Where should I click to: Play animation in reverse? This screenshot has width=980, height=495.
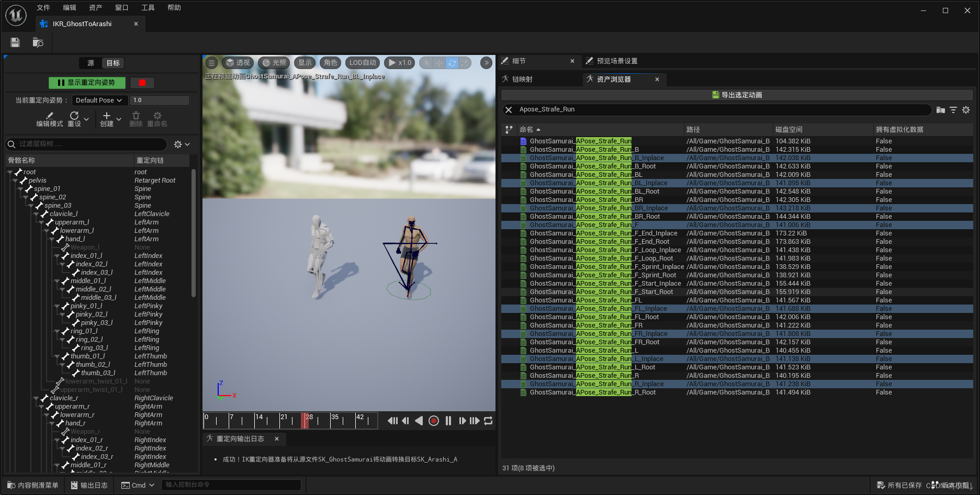[x=419, y=421]
